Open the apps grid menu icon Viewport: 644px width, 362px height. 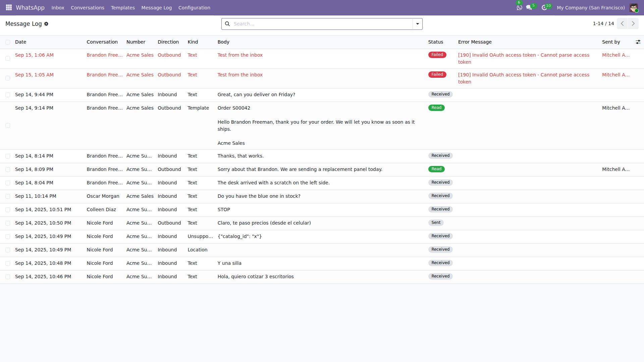(9, 7)
